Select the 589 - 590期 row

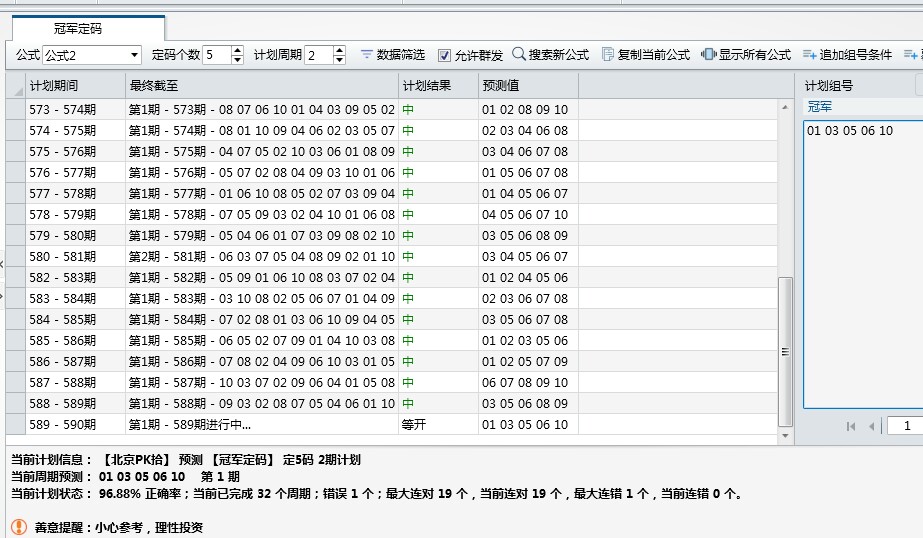point(391,424)
